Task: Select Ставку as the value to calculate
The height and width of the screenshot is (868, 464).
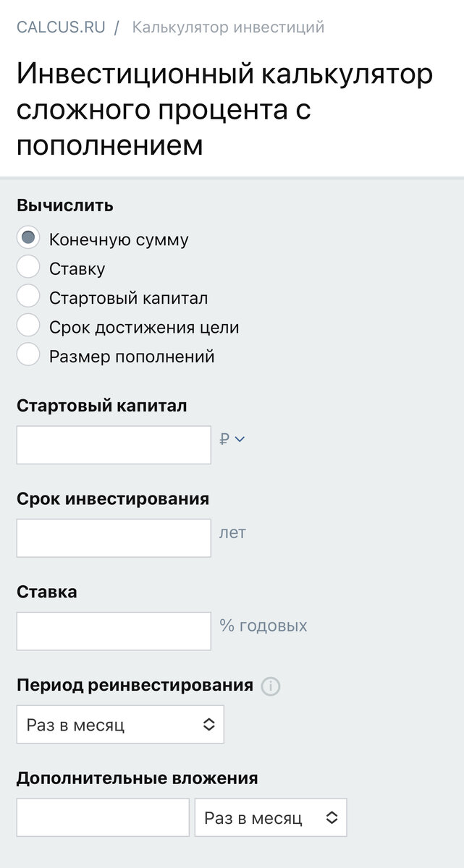Action: (28, 266)
